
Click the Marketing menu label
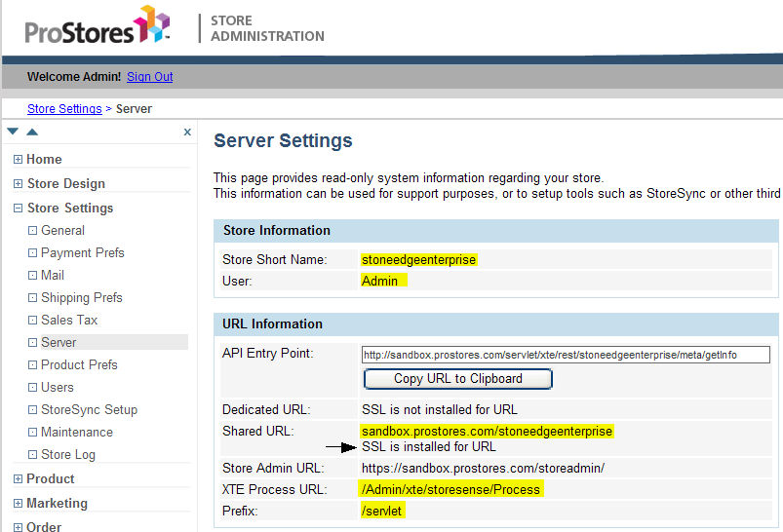[x=57, y=503]
